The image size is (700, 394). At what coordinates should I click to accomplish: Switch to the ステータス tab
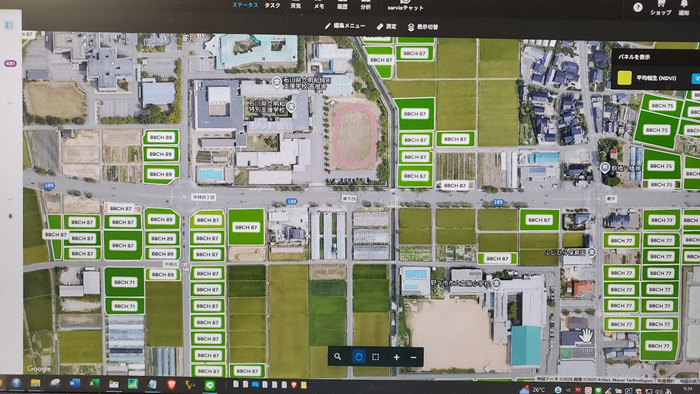point(245,5)
